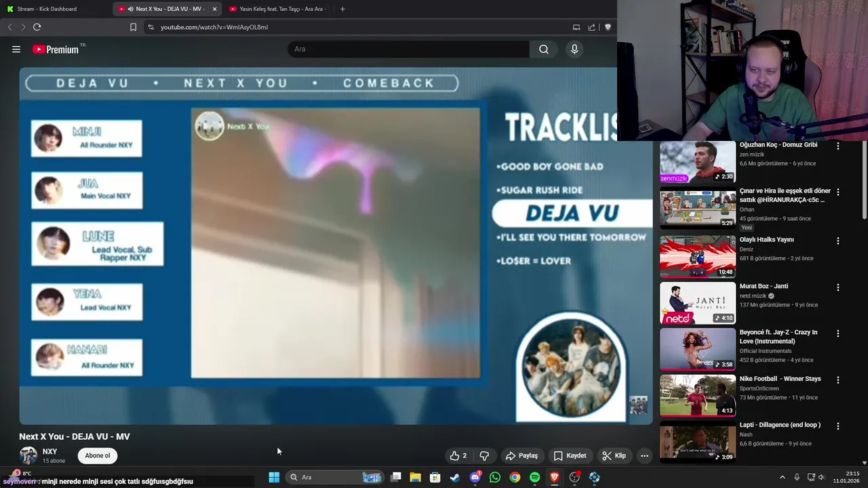Click the taskbar 'Ara' search box
The height and width of the screenshot is (488, 868).
click(x=335, y=477)
